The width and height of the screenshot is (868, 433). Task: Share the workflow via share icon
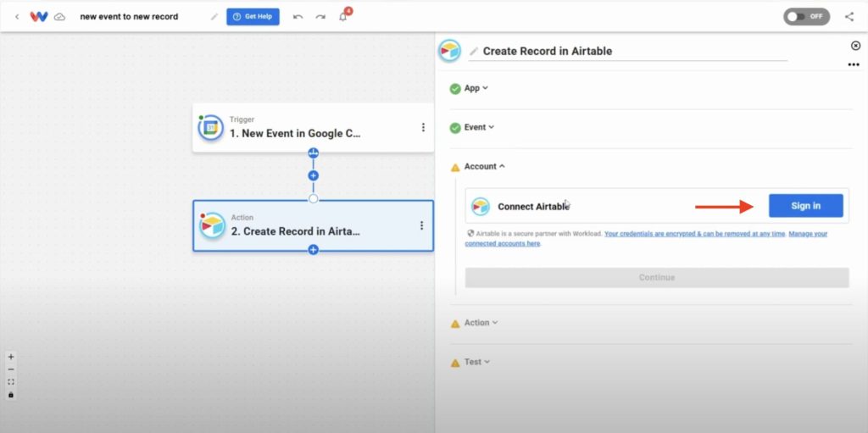click(849, 17)
